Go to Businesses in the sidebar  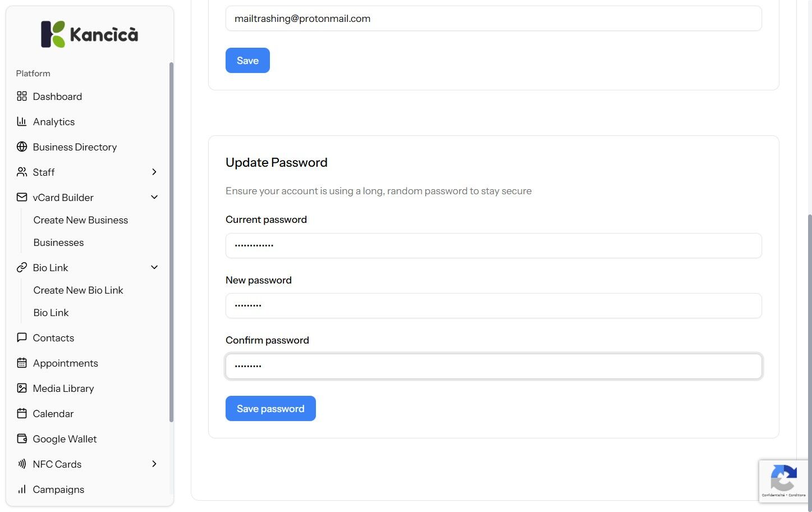coord(58,243)
